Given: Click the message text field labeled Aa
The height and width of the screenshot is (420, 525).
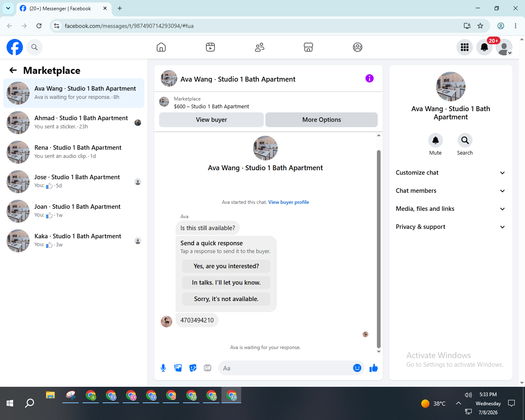Looking at the screenshot, I should 286,368.
